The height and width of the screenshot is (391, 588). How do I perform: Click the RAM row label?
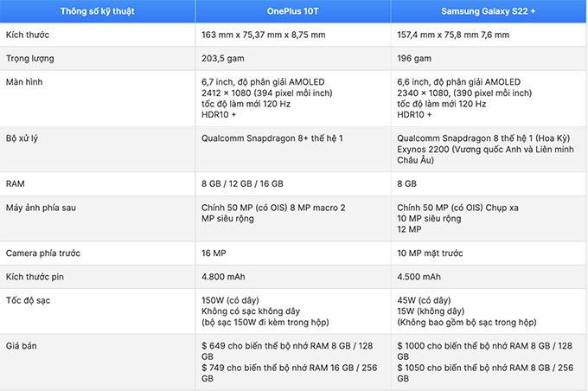pyautogui.click(x=15, y=184)
